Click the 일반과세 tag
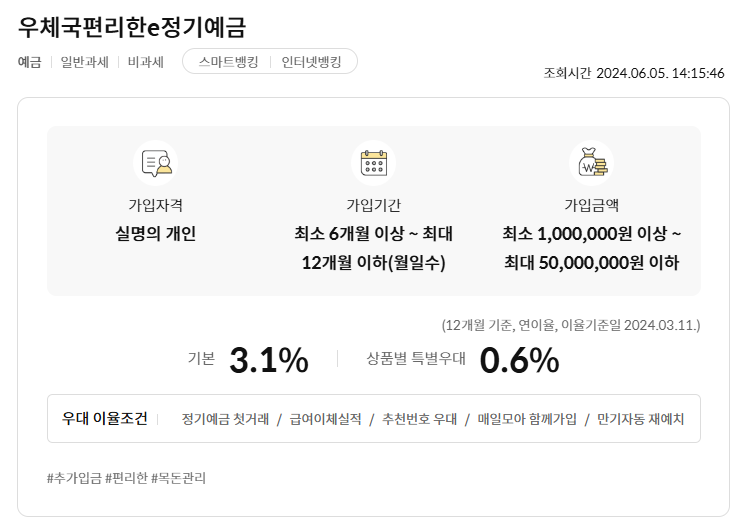Screen dimensions: 747x525 click(84, 62)
